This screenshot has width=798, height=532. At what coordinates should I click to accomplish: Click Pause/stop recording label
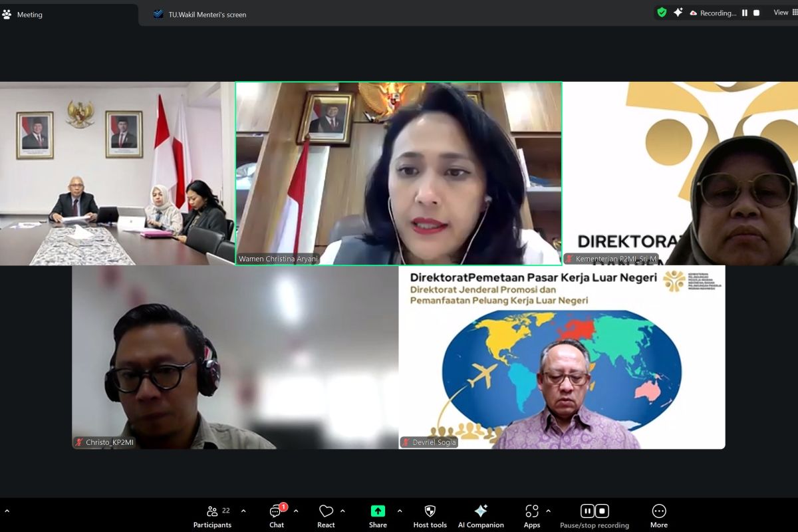pyautogui.click(x=594, y=525)
